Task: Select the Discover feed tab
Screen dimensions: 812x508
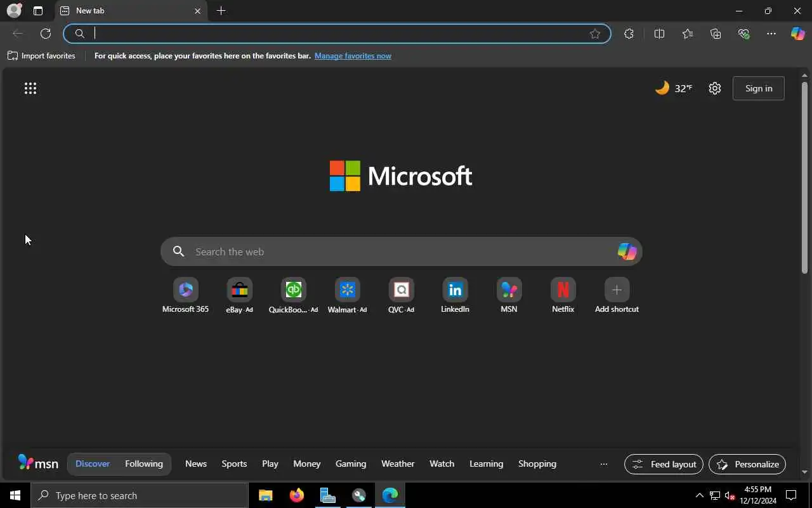Action: coord(93,464)
